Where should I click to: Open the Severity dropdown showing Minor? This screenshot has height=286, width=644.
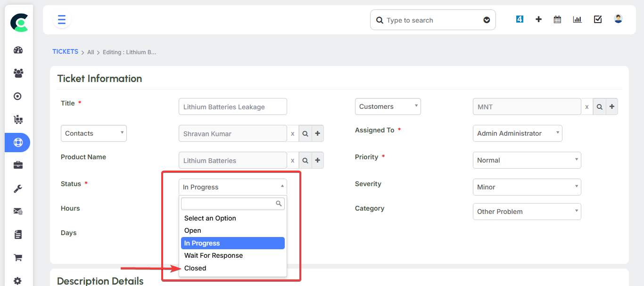click(526, 187)
